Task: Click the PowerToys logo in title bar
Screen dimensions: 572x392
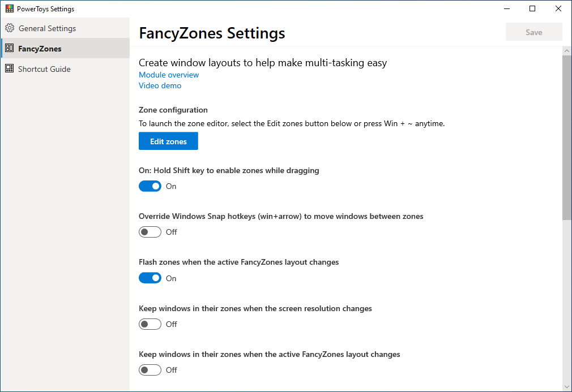Action: pyautogui.click(x=10, y=8)
